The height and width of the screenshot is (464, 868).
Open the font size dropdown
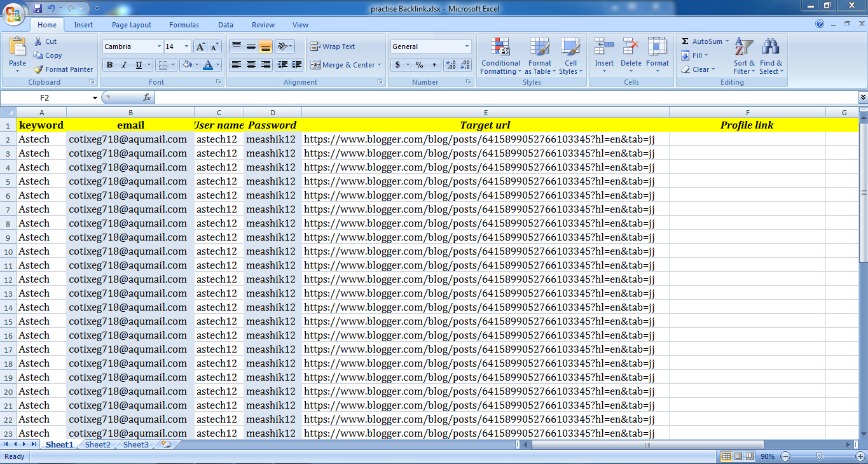pyautogui.click(x=186, y=46)
